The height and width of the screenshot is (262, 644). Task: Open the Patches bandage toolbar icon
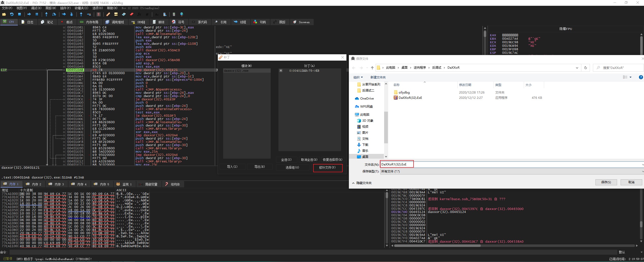108,14
